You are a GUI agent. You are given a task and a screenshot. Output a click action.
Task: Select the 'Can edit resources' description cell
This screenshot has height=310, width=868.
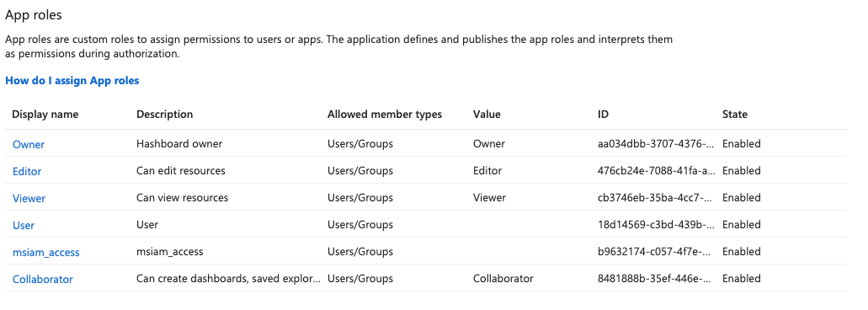point(181,171)
